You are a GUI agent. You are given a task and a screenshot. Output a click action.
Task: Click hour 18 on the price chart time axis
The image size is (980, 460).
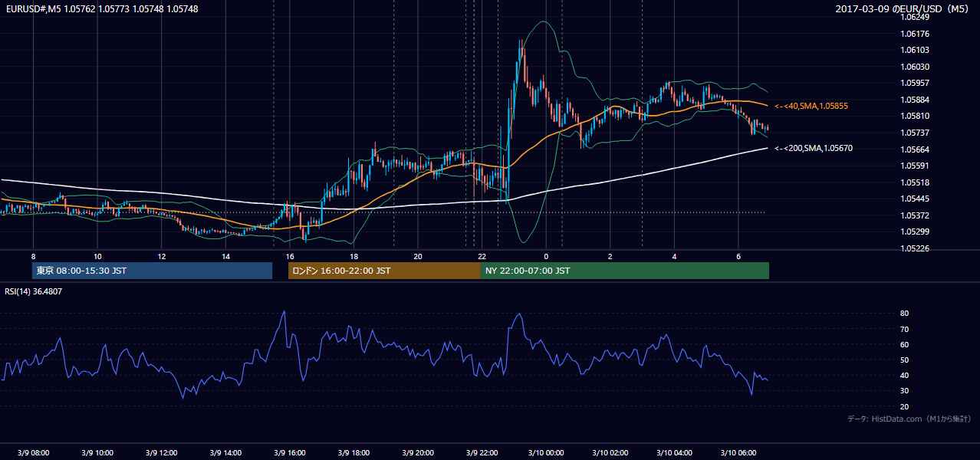(354, 256)
